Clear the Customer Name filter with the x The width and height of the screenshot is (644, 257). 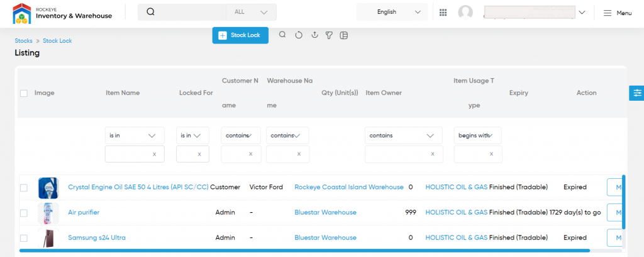[250, 154]
